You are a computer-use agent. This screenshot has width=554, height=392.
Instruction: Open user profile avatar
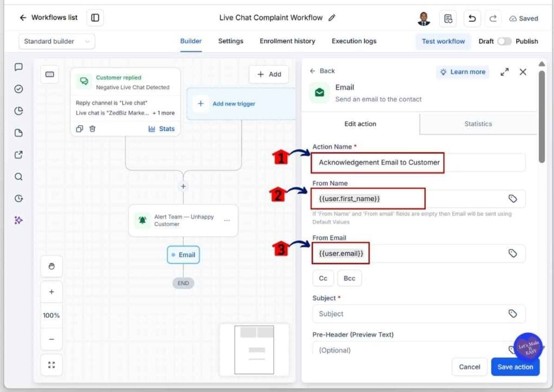tap(424, 18)
